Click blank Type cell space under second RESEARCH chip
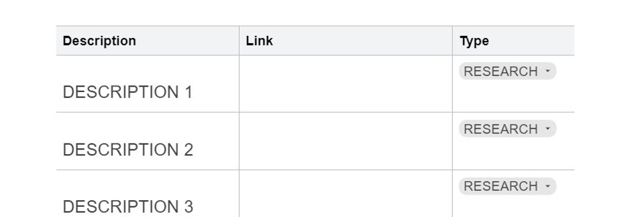 pos(513,154)
